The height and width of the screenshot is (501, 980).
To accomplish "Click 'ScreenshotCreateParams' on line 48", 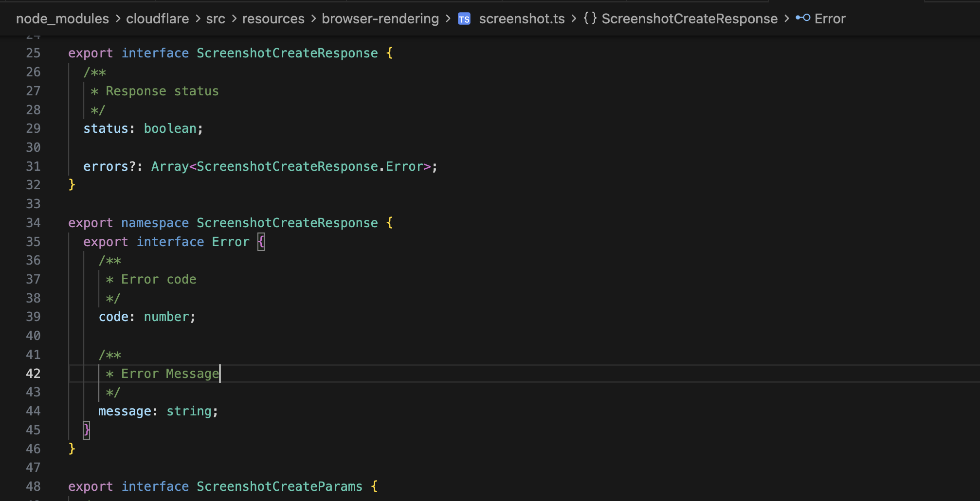I will [x=279, y=486].
